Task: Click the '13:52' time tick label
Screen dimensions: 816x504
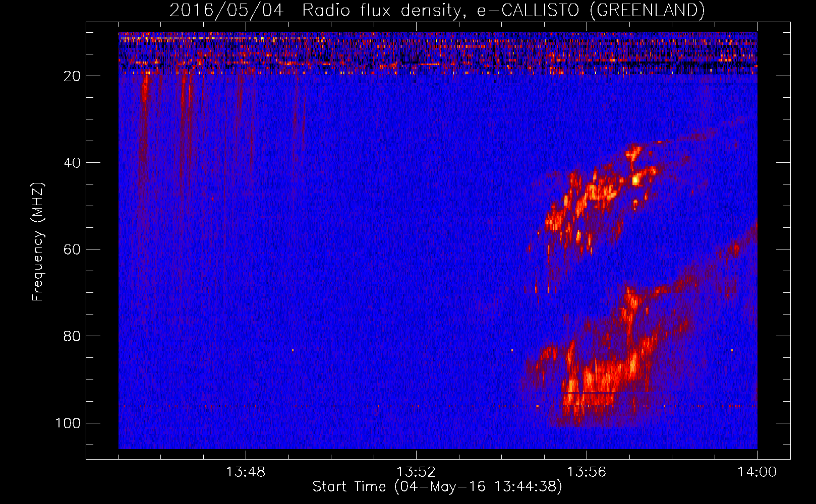Action: (416, 472)
